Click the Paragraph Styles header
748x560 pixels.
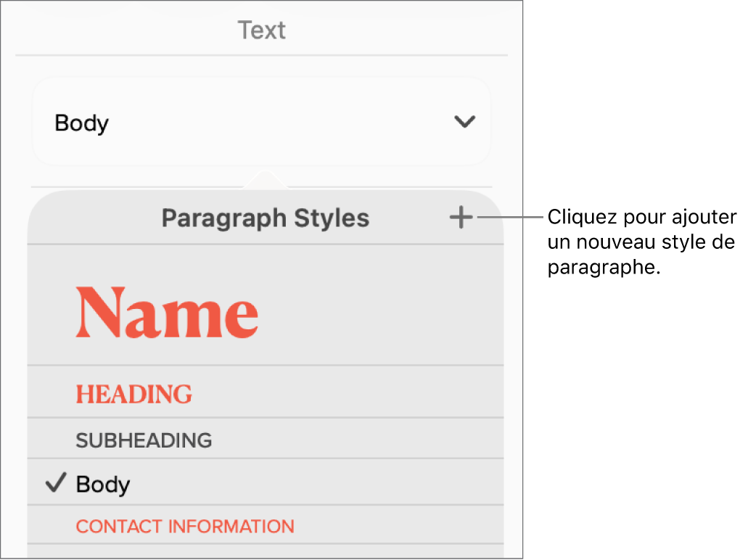pos(266,217)
